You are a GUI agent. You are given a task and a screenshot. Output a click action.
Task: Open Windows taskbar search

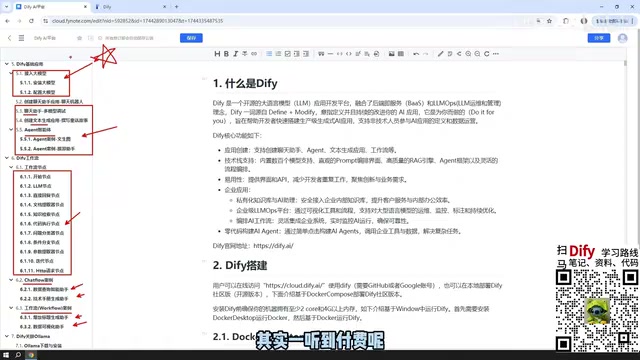coord(18,355)
